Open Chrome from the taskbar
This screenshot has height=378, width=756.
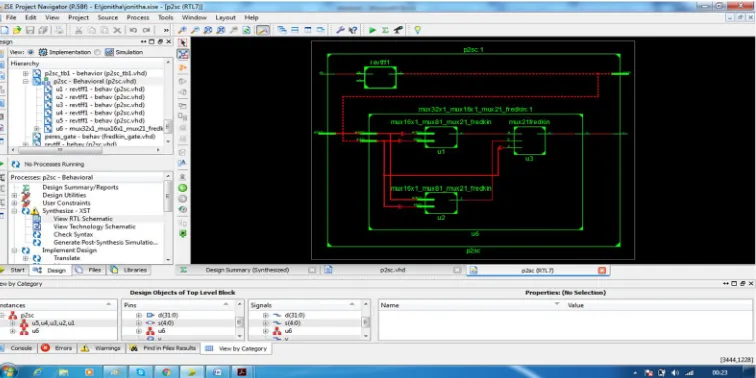pyautogui.click(x=166, y=372)
